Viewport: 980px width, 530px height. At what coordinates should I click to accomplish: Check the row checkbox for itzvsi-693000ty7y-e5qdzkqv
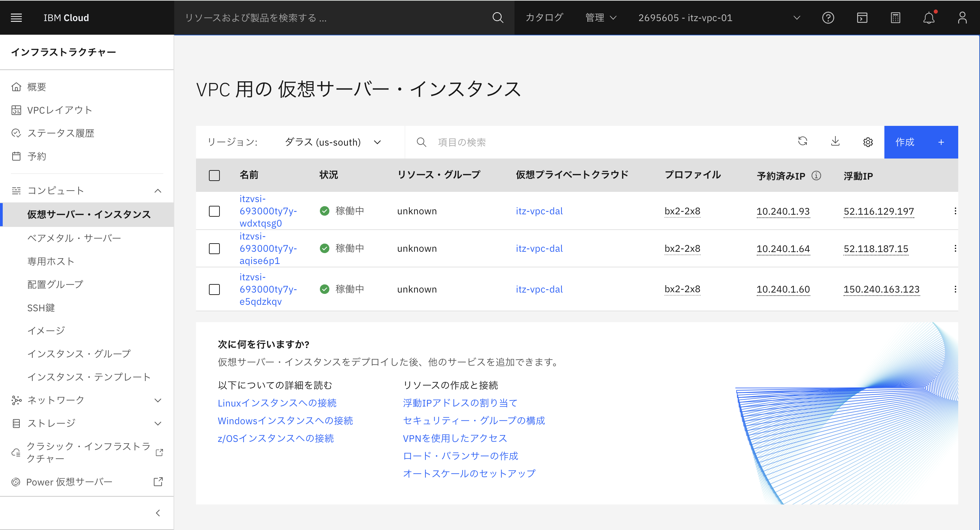pyautogui.click(x=214, y=289)
